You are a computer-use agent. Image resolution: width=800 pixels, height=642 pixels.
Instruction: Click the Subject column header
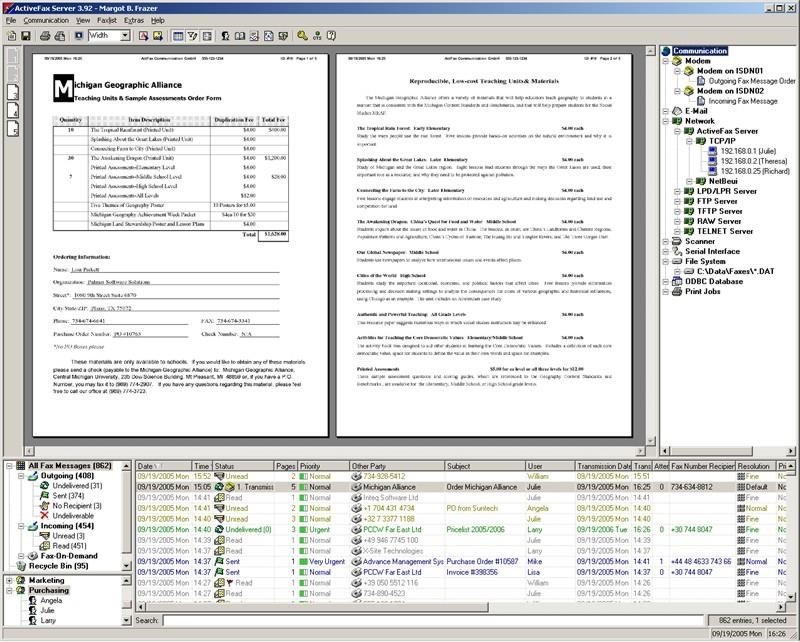click(x=485, y=466)
